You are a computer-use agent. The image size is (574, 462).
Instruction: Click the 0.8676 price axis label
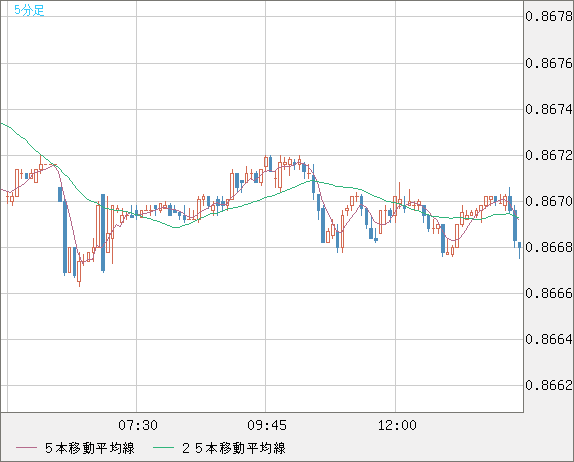548,63
